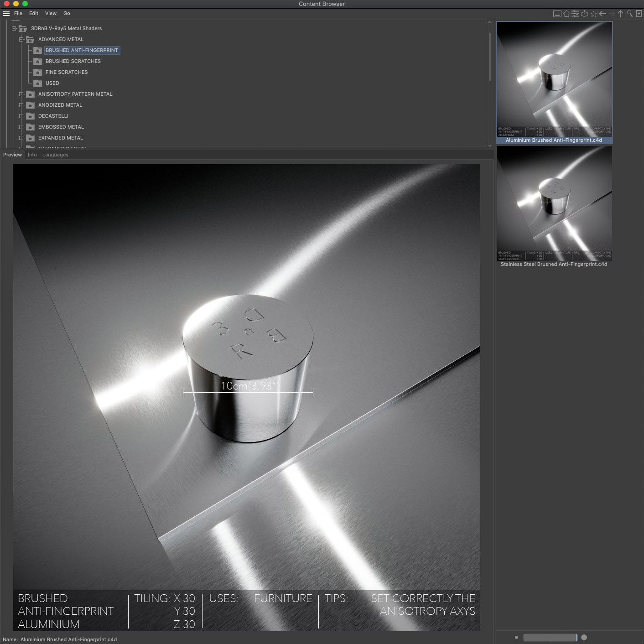644x644 pixels.
Task: Collapse the 3DRnB V-Ray5 Metal Shaders node
Action: [x=14, y=28]
